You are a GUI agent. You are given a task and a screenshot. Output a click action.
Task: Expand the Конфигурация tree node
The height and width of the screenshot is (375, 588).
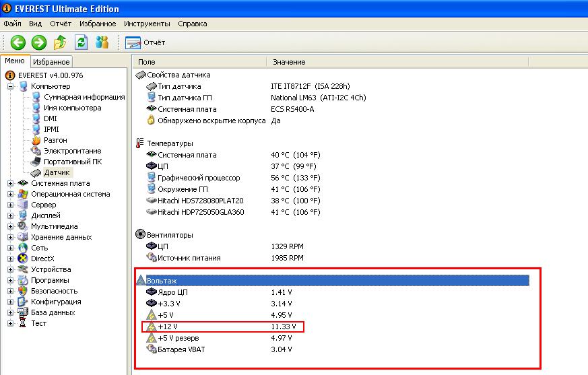point(11,302)
